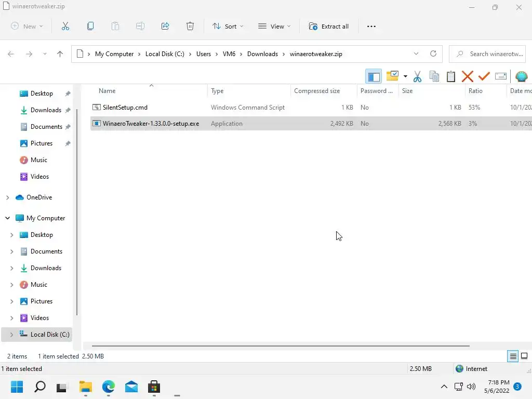The image size is (532, 399).
Task: Expand the Local Disk (C:) node
Action: [11, 335]
